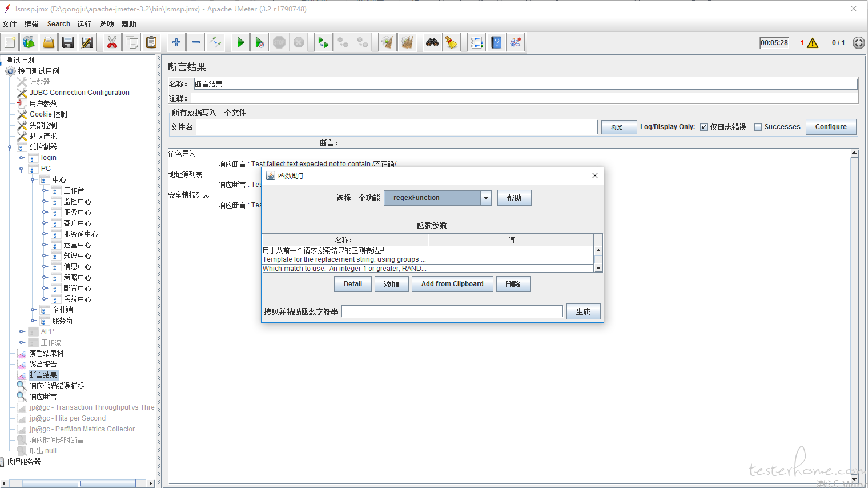
Task: Click the 删除 button
Action: [x=513, y=284]
